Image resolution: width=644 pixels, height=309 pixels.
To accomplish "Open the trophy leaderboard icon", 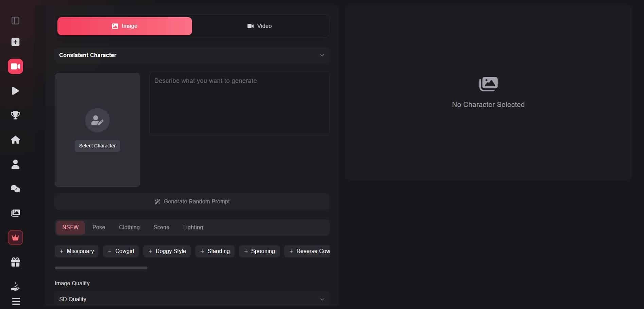I will coord(15,115).
